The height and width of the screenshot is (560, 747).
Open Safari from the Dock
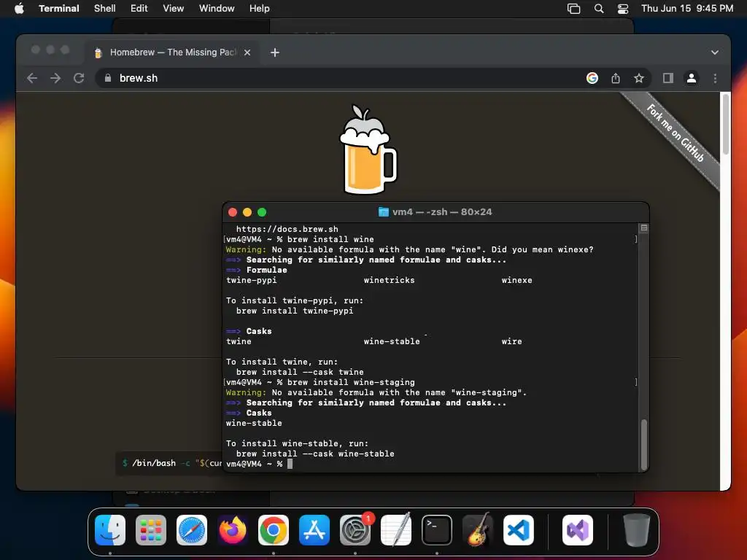click(192, 530)
